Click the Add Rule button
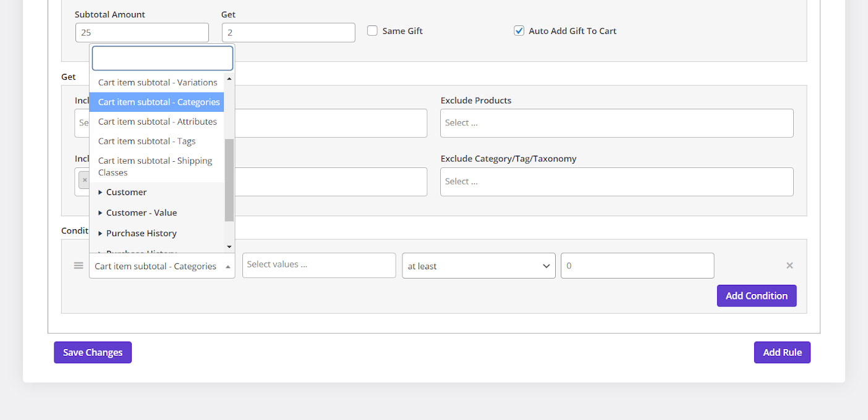 tap(781, 353)
